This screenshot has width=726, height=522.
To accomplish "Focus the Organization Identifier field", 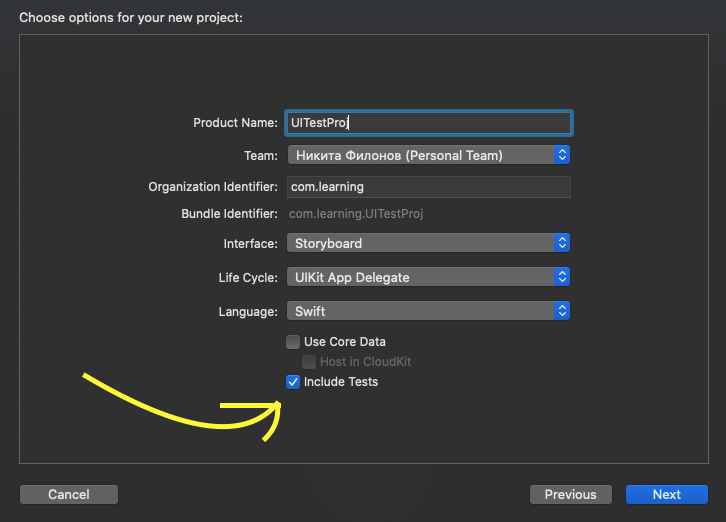I will (x=429, y=187).
